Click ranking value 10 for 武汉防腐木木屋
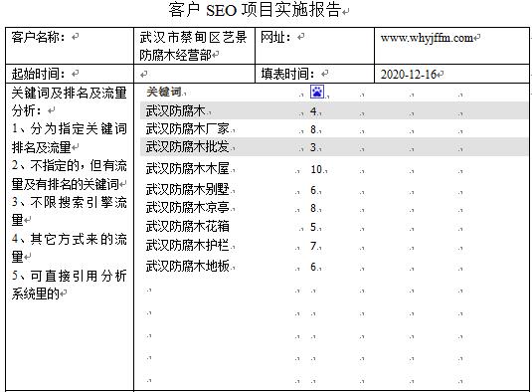This screenshot has height=392, width=532. [316, 169]
